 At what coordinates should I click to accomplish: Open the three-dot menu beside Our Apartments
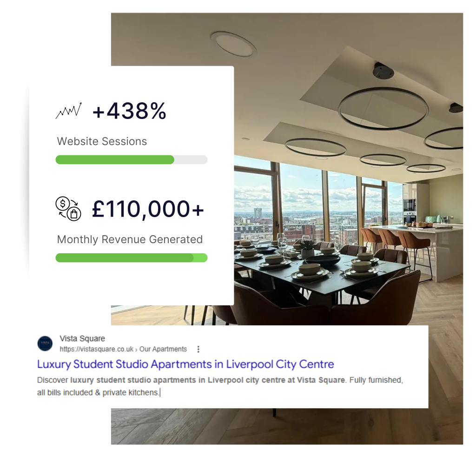click(198, 349)
